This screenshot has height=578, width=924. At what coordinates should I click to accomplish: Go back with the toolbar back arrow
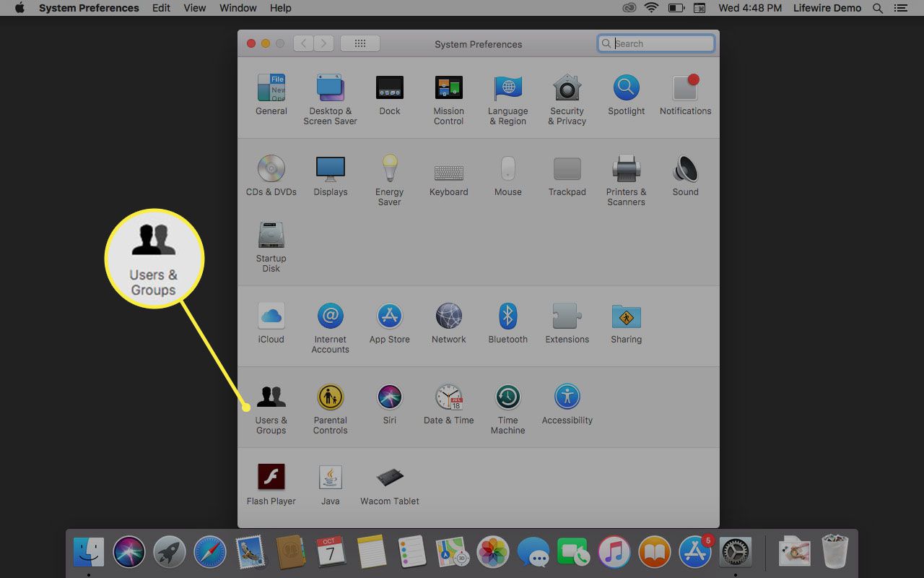point(304,43)
